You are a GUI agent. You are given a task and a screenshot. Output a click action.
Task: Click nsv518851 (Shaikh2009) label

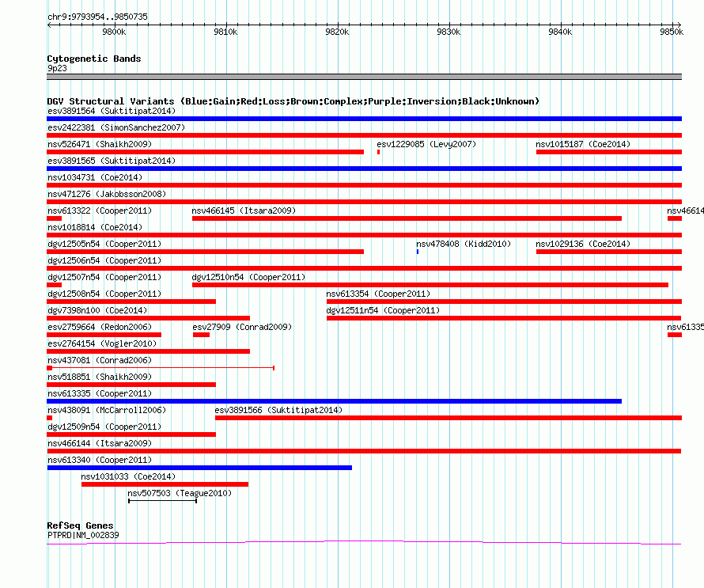[x=100, y=377]
